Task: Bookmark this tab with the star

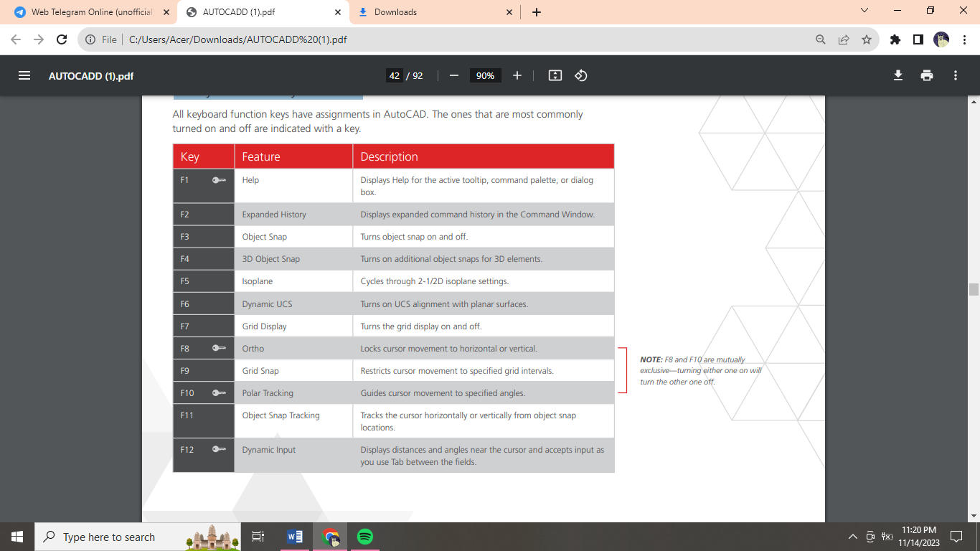Action: 867,39
